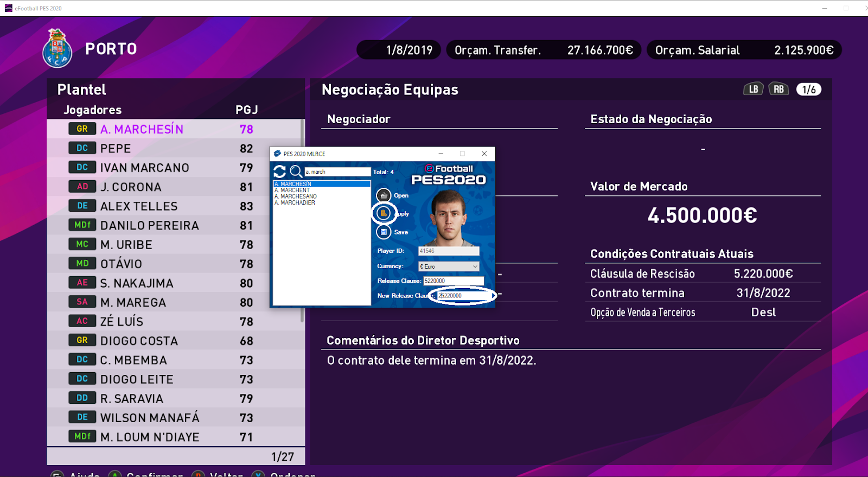The image size is (868, 477).
Task: Click the magnifier search icon in MLRCE
Action: [x=296, y=171]
